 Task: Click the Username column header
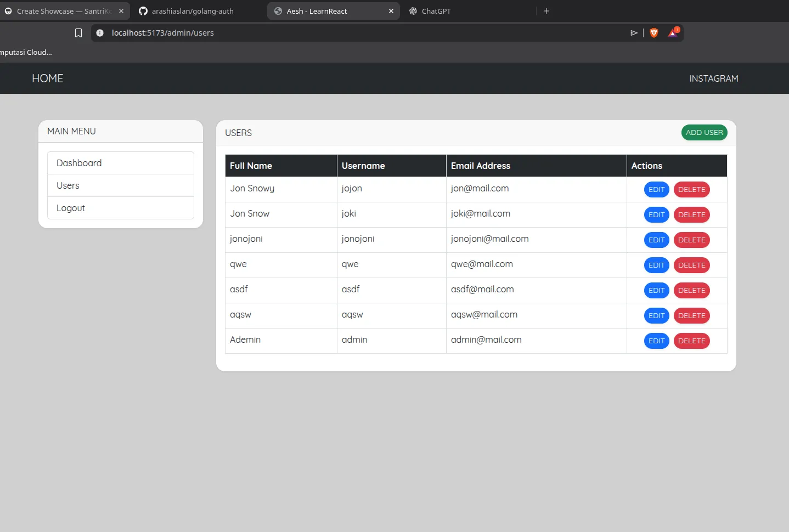pyautogui.click(x=392, y=166)
